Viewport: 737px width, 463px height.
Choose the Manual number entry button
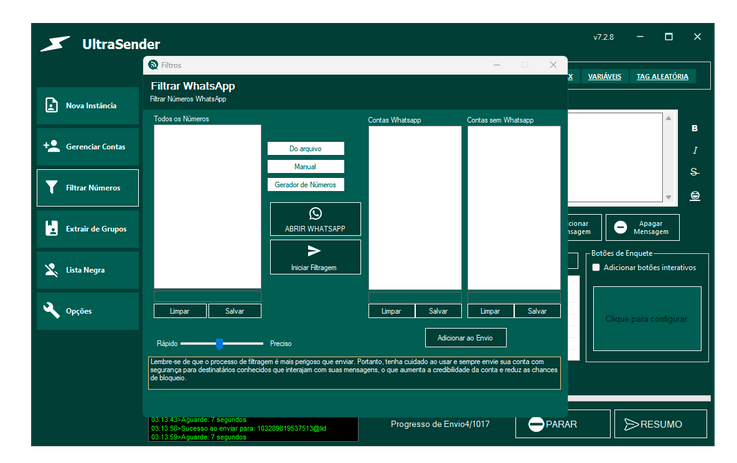point(306,166)
